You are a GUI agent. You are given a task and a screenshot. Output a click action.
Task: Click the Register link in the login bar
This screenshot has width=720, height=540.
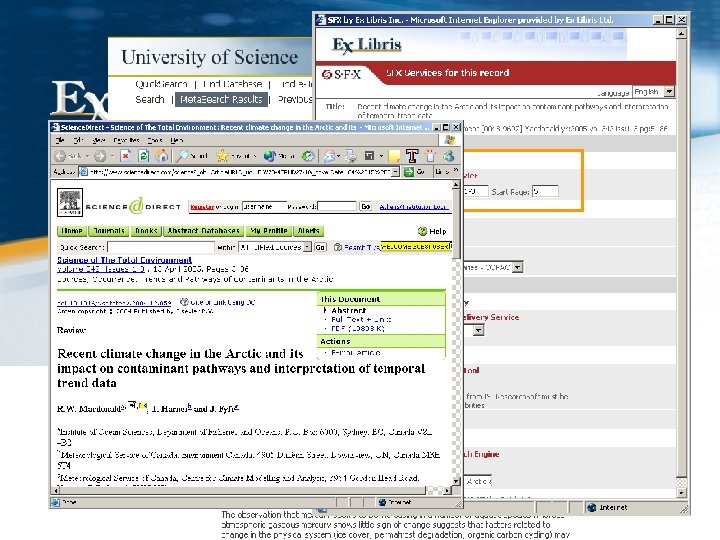point(202,207)
